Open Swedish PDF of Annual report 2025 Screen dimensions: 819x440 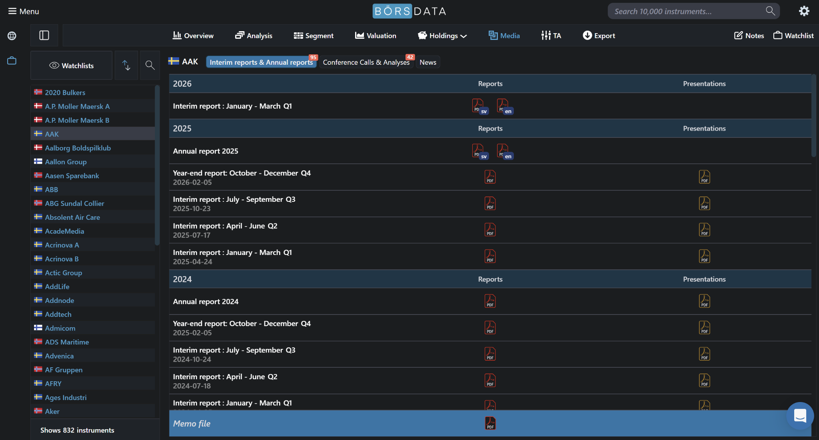tap(479, 151)
